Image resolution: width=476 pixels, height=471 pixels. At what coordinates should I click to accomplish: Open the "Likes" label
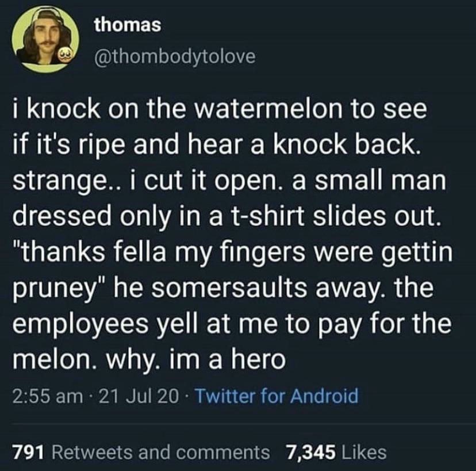364,452
